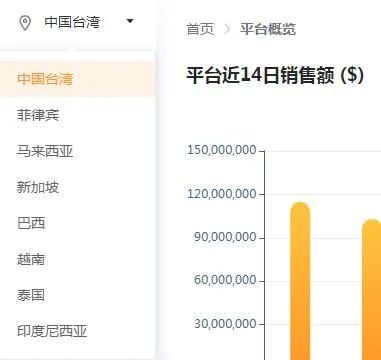Screen dimensions: 381x360
Task: Choose 巴西 from the dropdown
Action: [x=77, y=223]
